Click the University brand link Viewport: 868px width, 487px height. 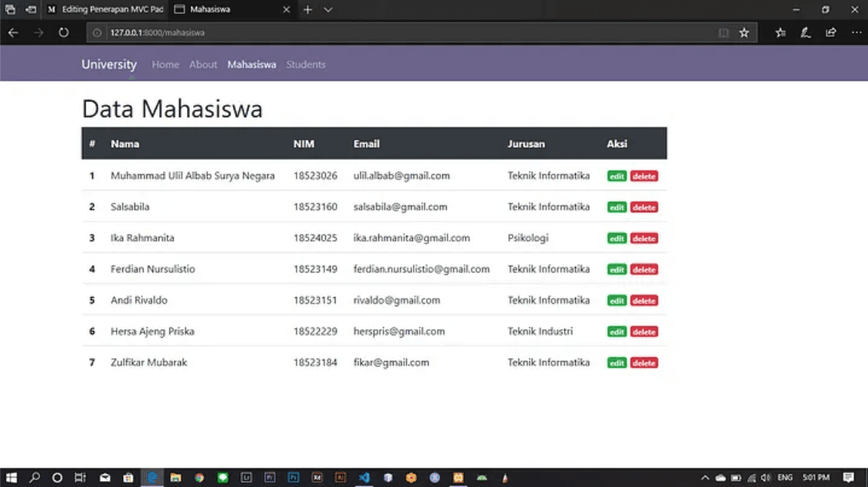[x=109, y=65]
